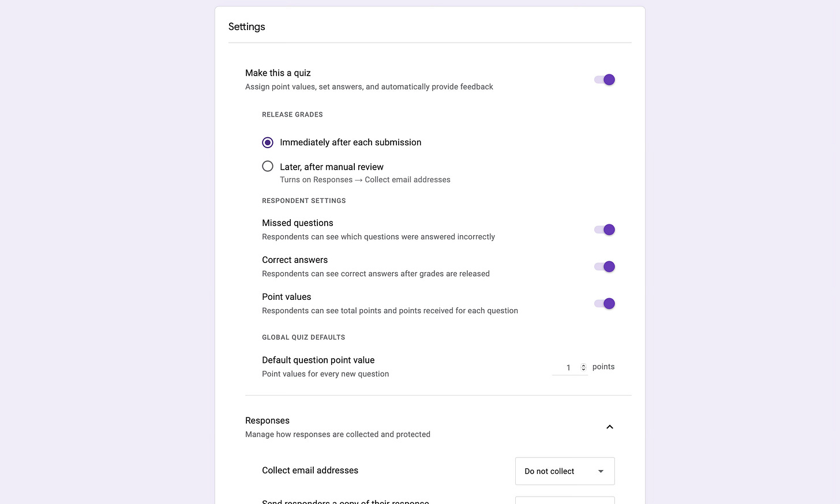Click the dropdown arrow beside Do not collect

601,471
